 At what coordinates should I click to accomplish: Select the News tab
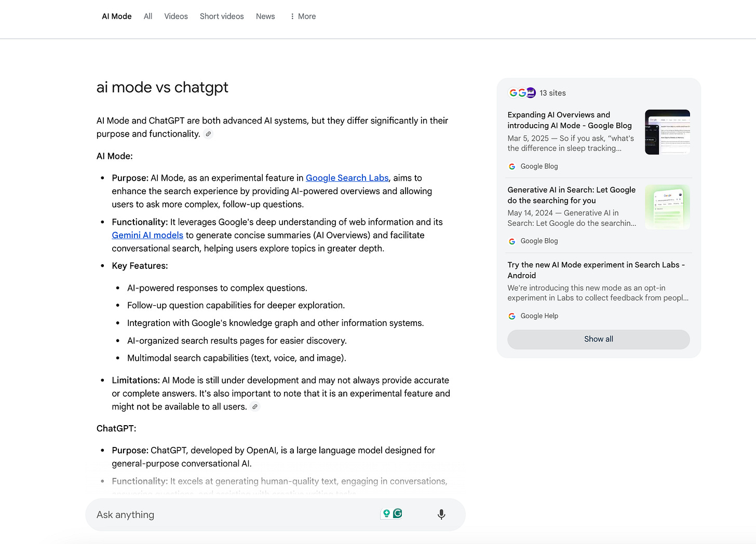pos(265,17)
